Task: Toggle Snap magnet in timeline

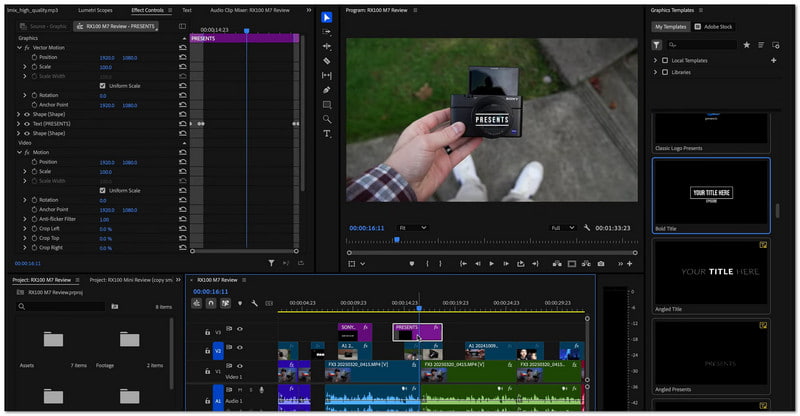Action: tap(210, 303)
